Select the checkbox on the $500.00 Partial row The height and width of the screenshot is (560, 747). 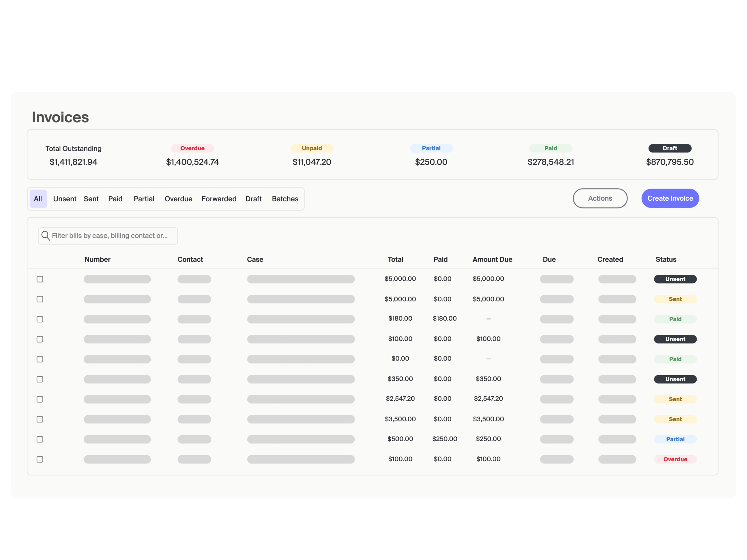coord(40,439)
